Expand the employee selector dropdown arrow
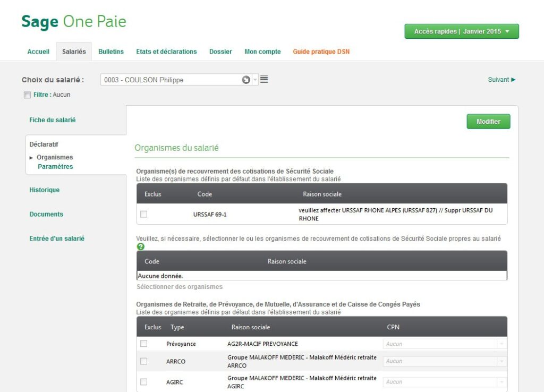The image size is (544, 392). click(255, 80)
